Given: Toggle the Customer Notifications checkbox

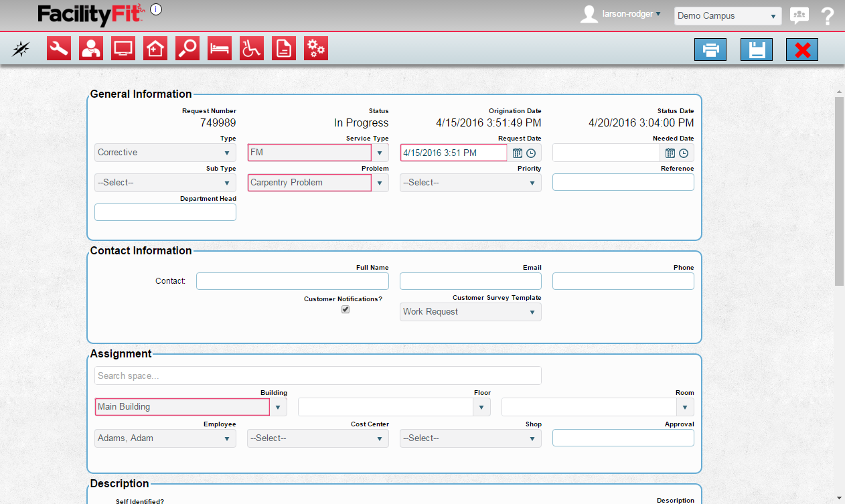Looking at the screenshot, I should 345,309.
